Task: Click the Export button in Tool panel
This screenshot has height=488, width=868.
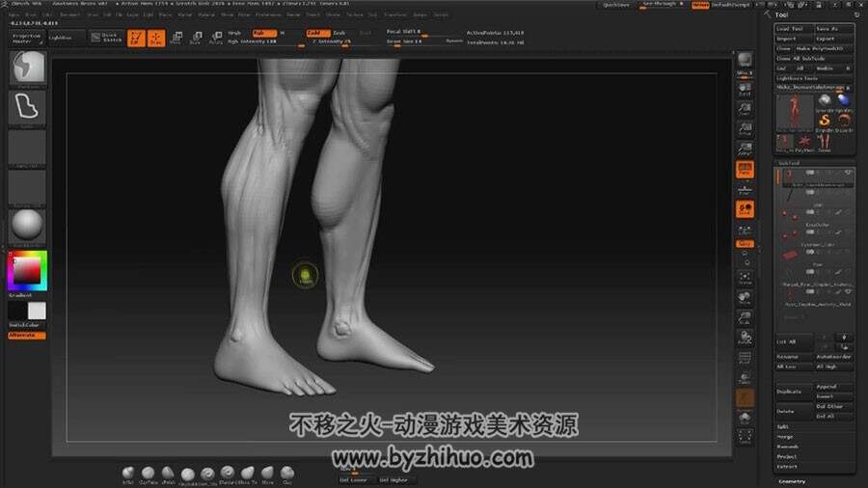Action: [833, 39]
